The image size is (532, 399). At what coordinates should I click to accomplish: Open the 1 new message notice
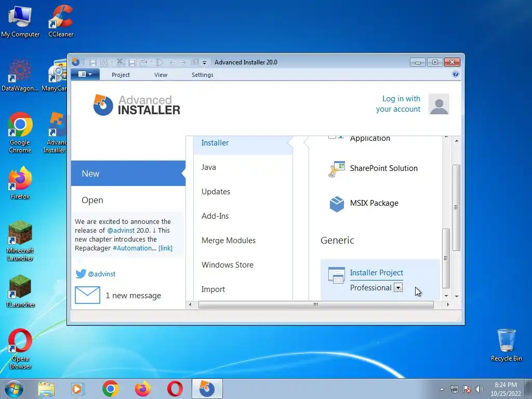(134, 296)
